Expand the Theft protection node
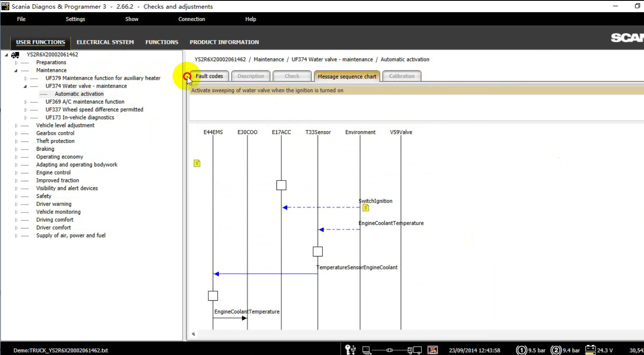 click(x=16, y=141)
